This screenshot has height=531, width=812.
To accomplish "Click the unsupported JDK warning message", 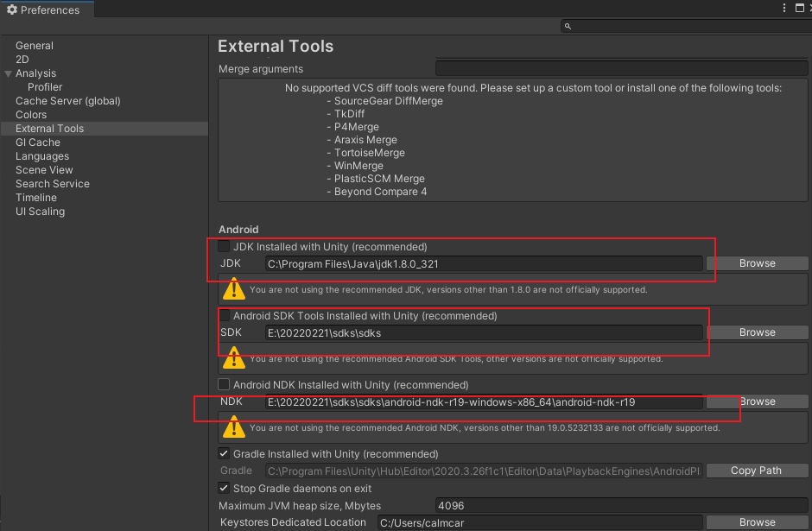I will coord(448,289).
